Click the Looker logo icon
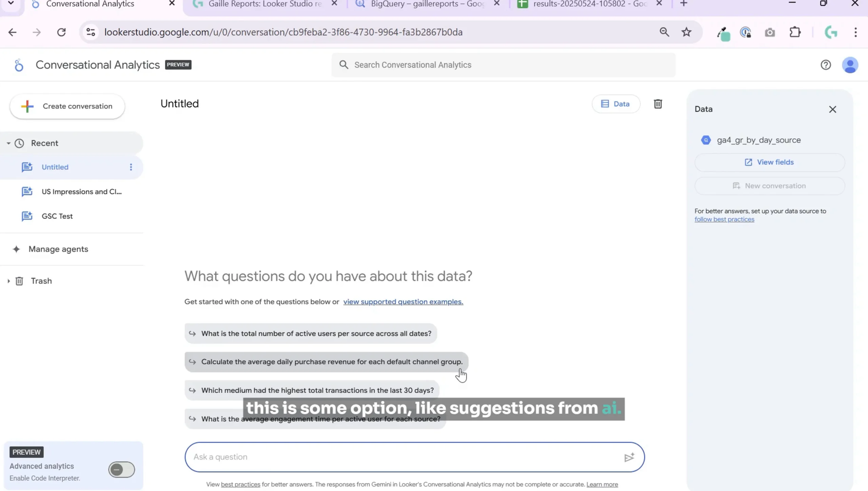The width and height of the screenshot is (868, 491). [x=19, y=65]
